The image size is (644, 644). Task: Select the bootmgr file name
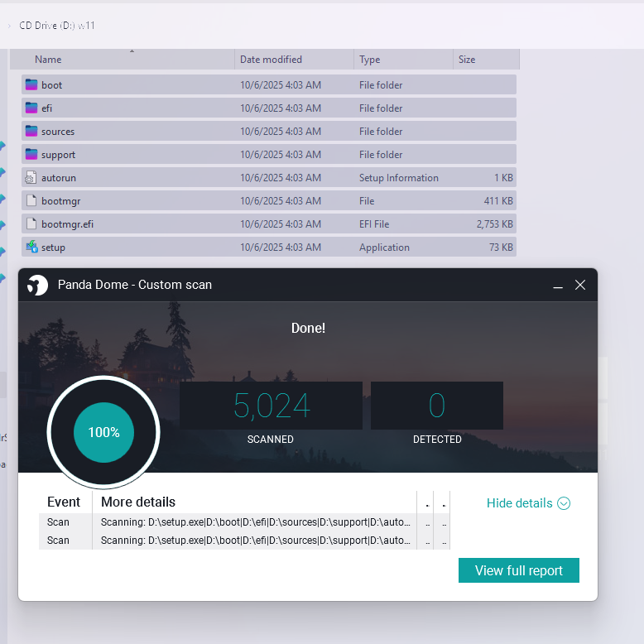[60, 201]
